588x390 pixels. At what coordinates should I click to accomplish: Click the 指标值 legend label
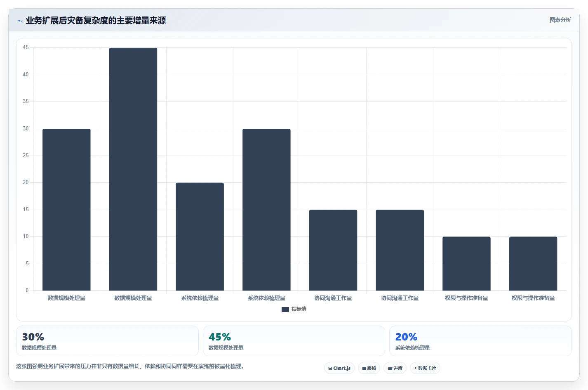(x=299, y=309)
